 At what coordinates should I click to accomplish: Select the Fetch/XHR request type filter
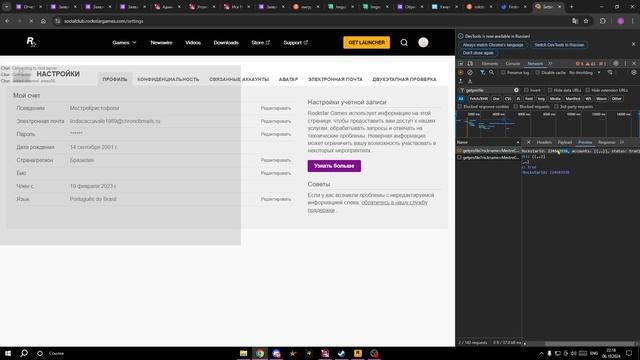478,99
